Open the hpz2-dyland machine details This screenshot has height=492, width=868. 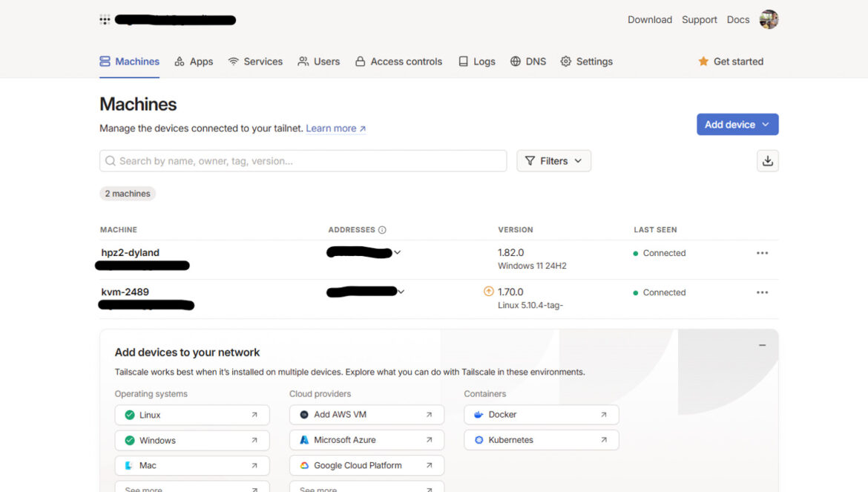(130, 252)
